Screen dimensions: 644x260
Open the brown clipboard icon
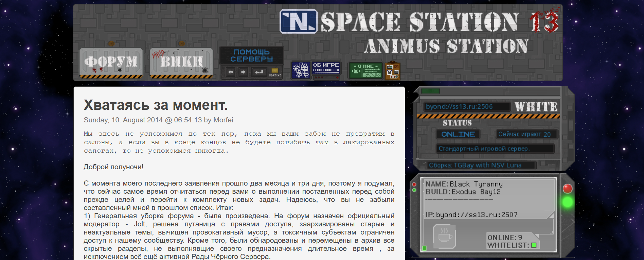coord(392,71)
